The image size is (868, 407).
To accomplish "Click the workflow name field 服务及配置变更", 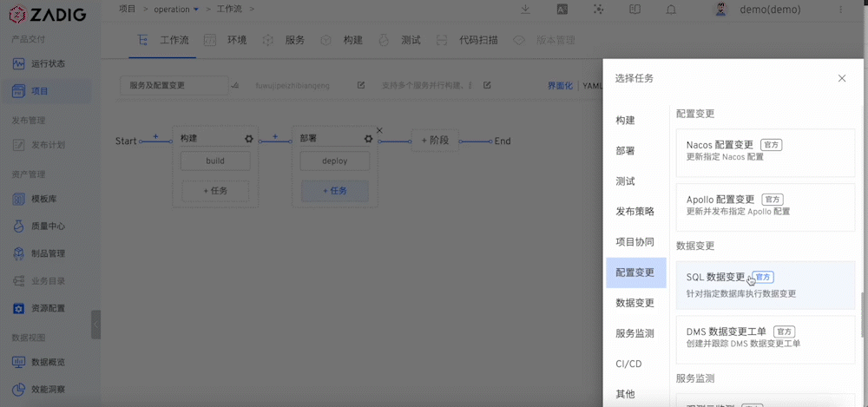I will click(x=174, y=85).
